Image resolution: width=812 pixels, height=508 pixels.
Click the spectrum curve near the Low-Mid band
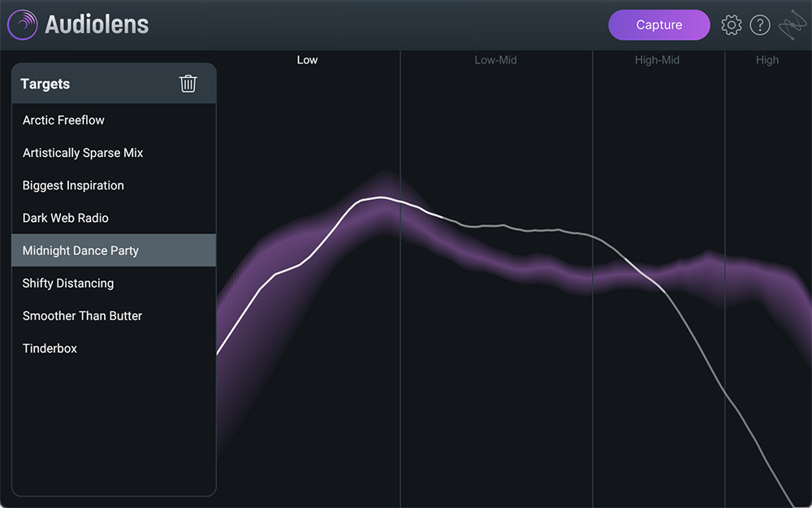pyautogui.click(x=495, y=226)
